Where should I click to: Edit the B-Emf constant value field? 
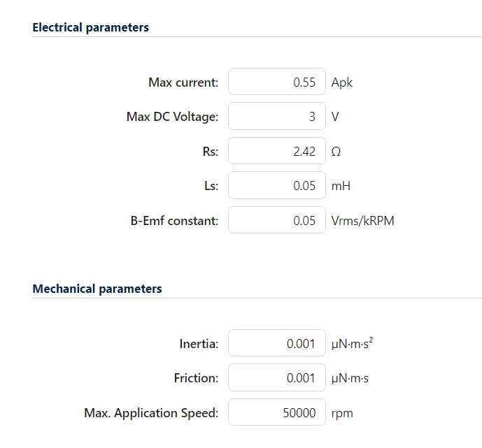(277, 221)
